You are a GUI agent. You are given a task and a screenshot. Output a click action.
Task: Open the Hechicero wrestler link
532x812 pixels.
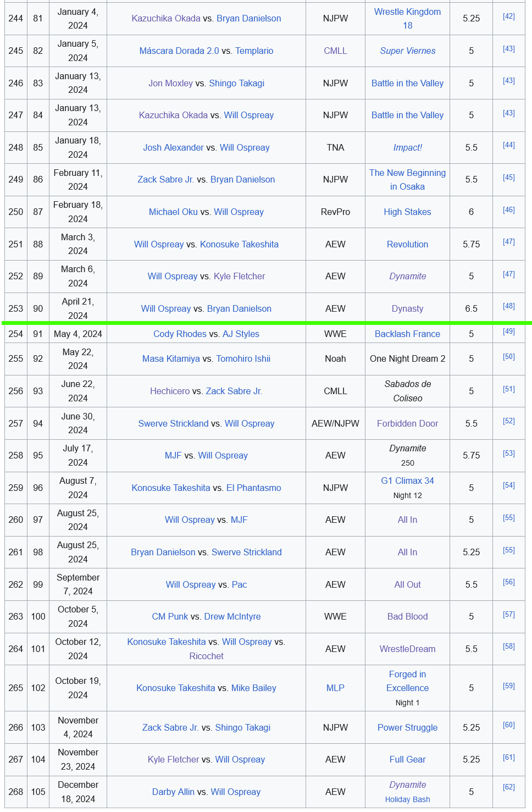pyautogui.click(x=170, y=391)
